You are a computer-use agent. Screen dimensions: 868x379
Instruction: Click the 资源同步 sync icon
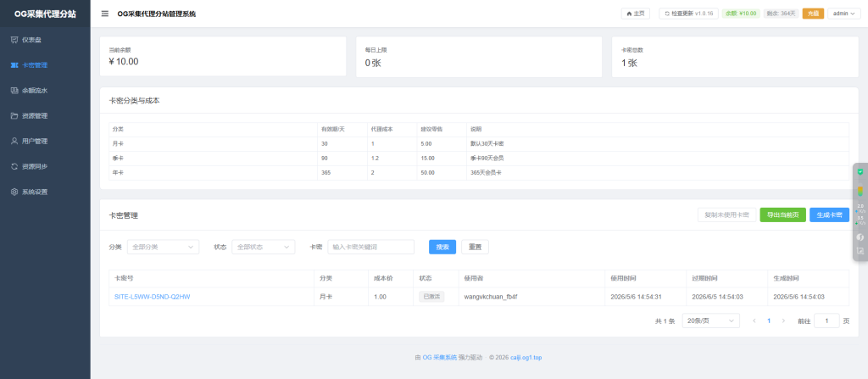(14, 166)
